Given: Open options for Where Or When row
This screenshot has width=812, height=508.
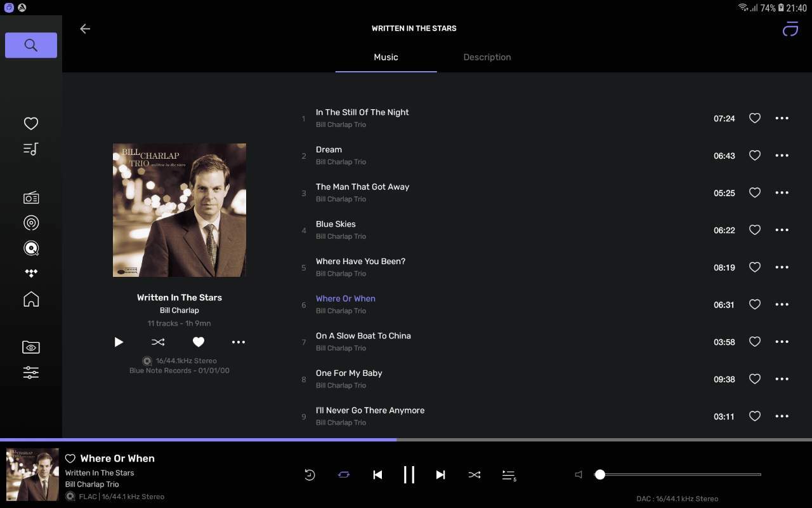Looking at the screenshot, I should coord(782,304).
